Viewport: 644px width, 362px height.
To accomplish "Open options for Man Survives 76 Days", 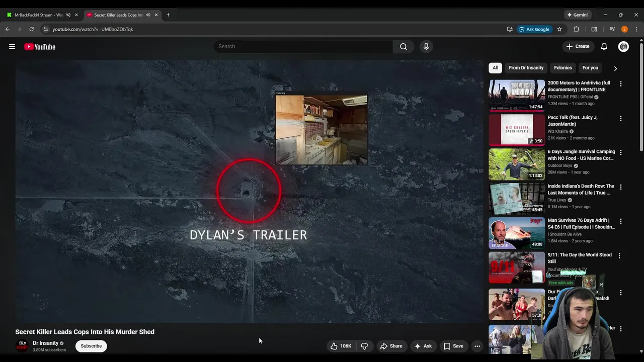I will [620, 221].
